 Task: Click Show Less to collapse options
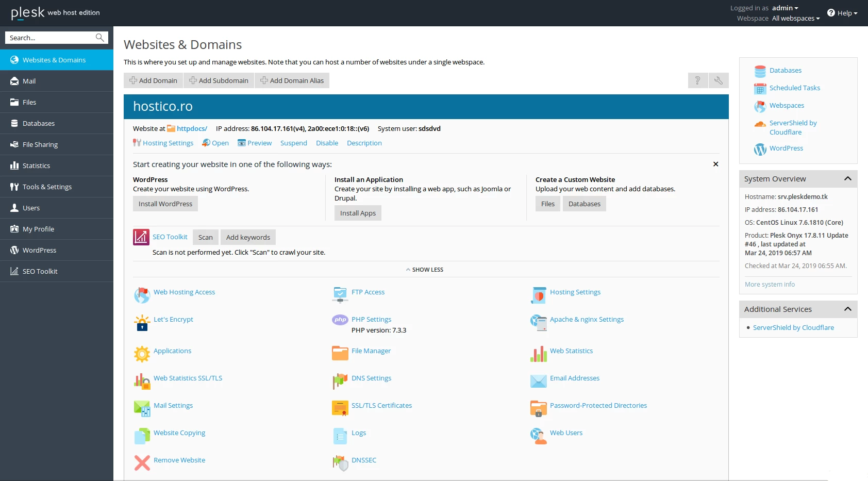pos(424,270)
